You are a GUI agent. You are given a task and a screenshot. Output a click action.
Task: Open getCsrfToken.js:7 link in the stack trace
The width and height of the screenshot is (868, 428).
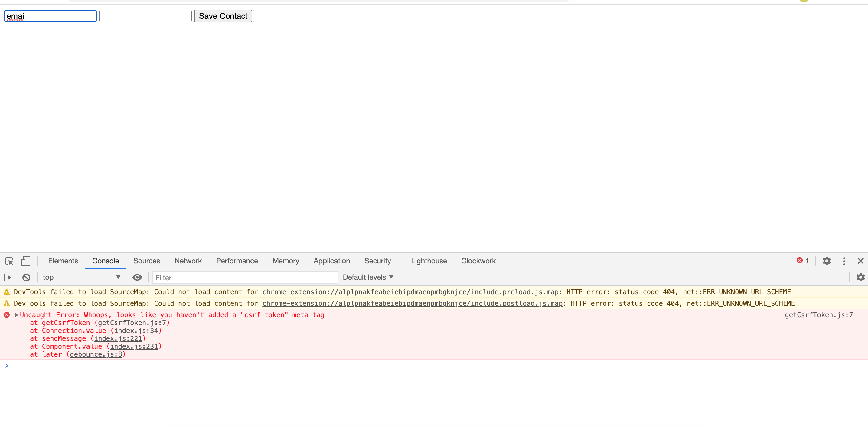tap(132, 323)
